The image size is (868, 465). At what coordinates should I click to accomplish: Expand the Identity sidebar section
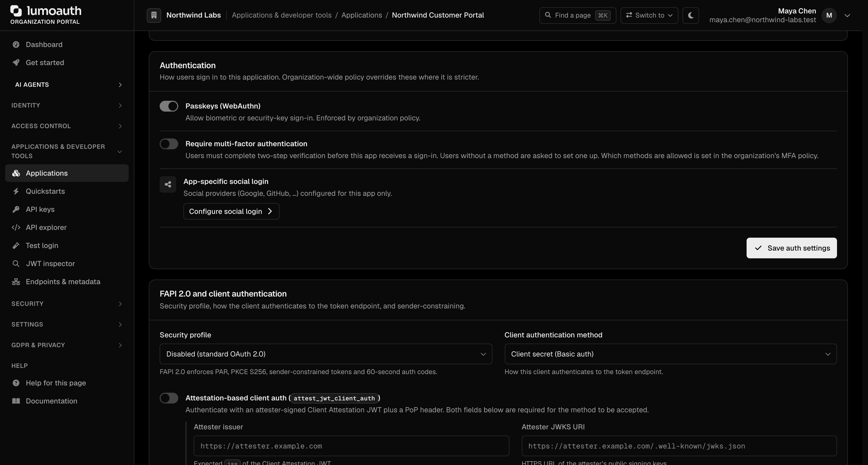pyautogui.click(x=67, y=105)
